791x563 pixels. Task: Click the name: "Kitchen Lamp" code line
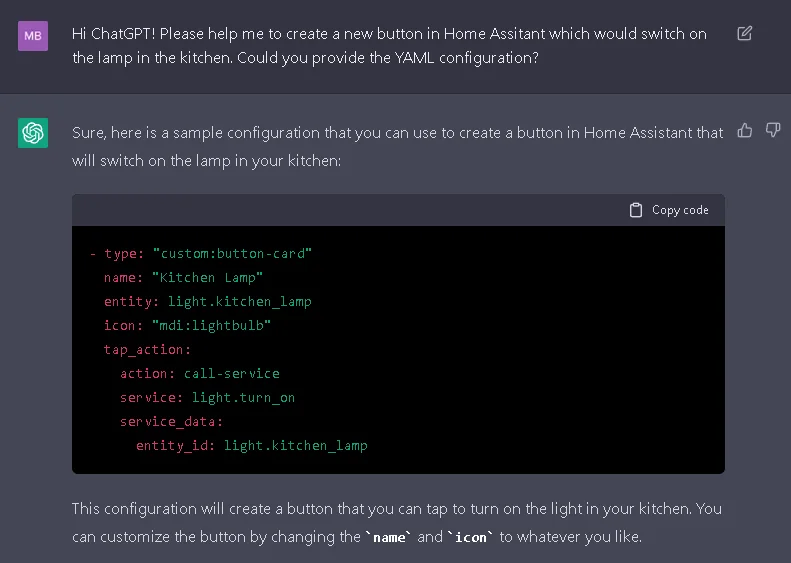[x=184, y=277]
